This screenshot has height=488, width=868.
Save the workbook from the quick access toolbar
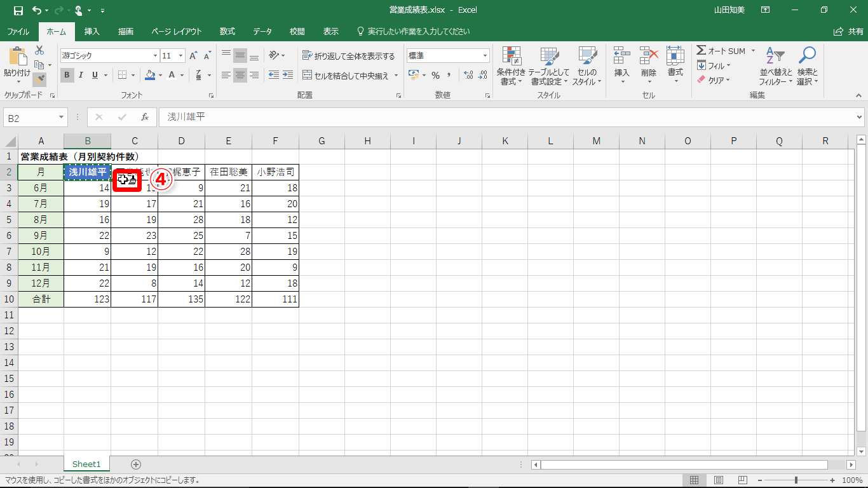click(x=18, y=10)
